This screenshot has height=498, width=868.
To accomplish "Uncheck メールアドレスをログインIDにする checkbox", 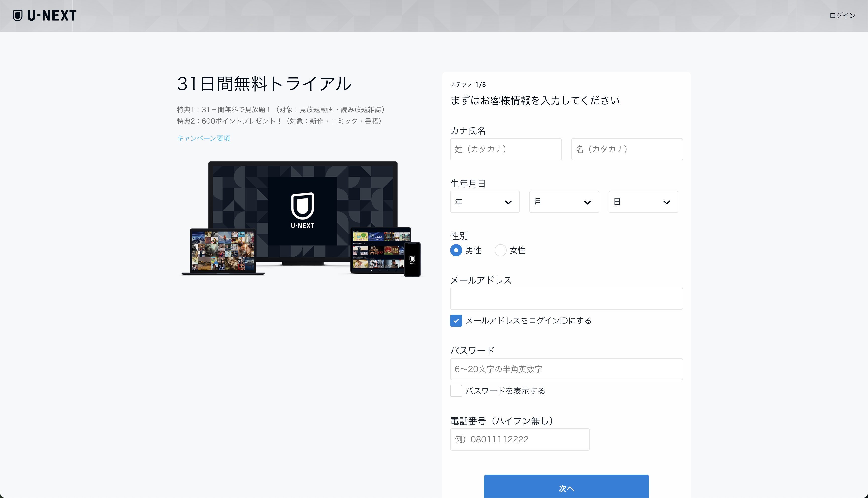I will (456, 321).
